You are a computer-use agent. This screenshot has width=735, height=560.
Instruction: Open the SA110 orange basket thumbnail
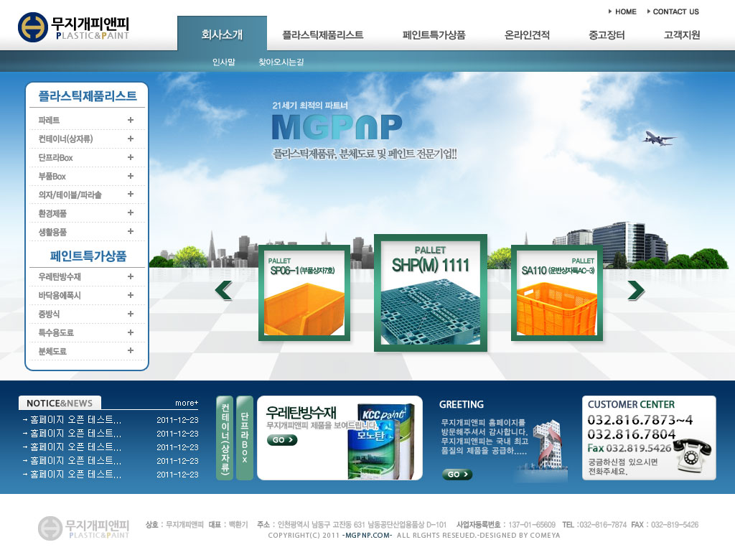pyautogui.click(x=557, y=293)
